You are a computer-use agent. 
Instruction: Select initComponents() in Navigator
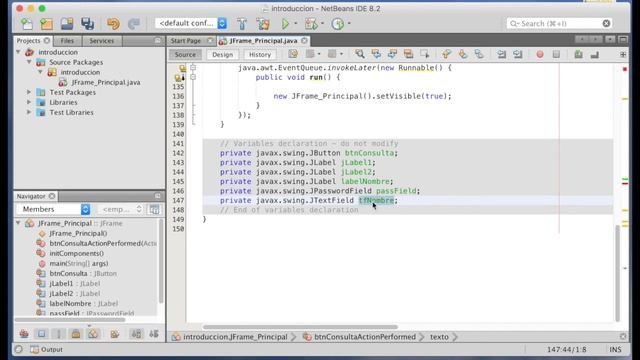77,253
